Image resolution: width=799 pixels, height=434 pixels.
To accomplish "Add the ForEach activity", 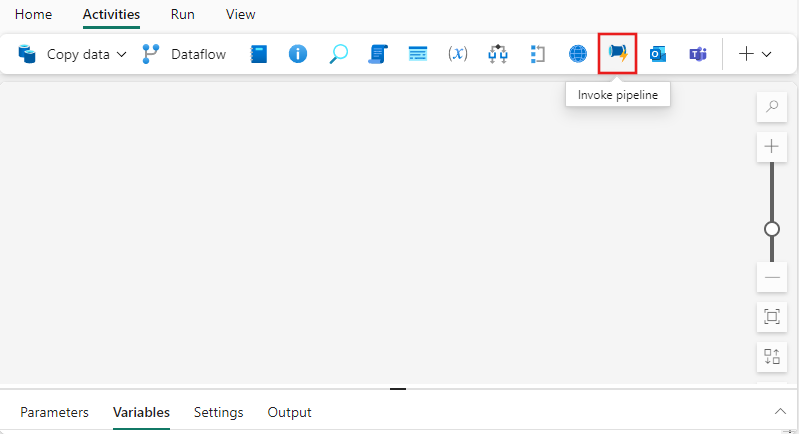I will tap(538, 54).
